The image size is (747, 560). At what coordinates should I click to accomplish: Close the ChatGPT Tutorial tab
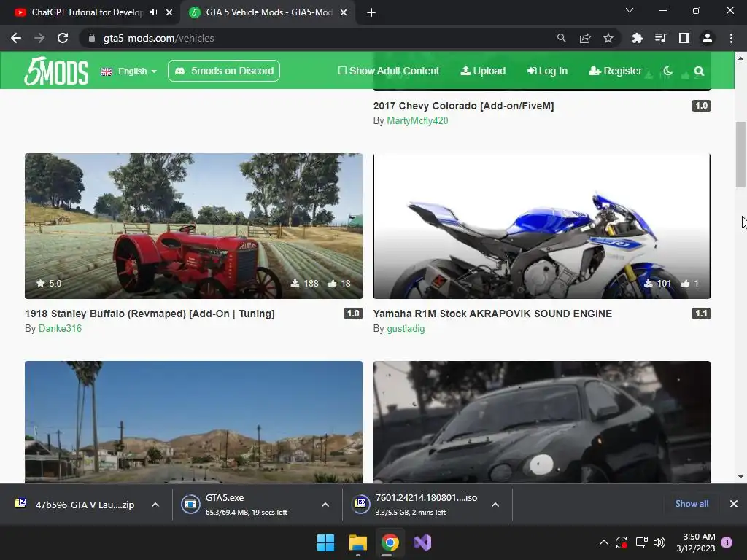point(169,12)
